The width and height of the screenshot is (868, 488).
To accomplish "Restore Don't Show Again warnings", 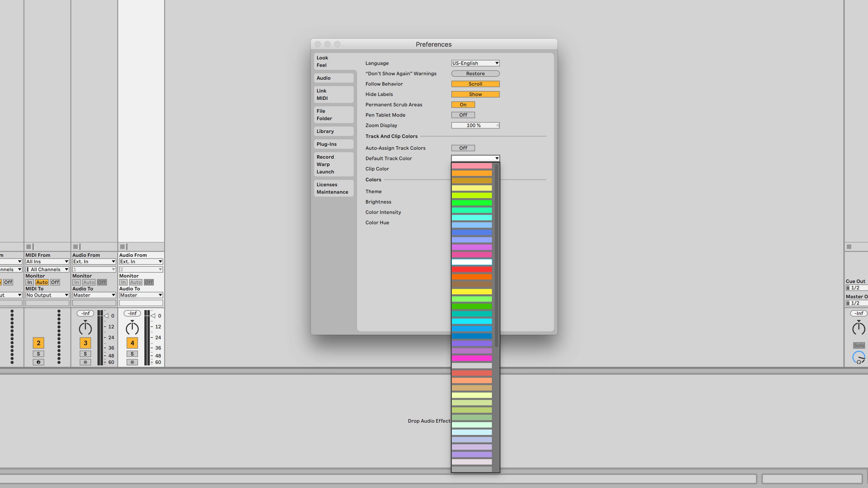I will (x=475, y=74).
